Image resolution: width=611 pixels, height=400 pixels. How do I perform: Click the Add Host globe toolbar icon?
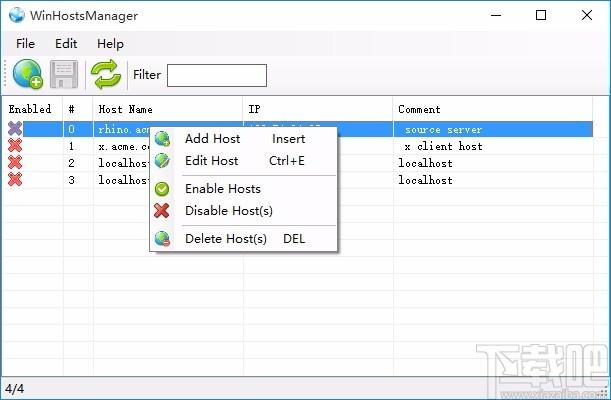click(27, 74)
